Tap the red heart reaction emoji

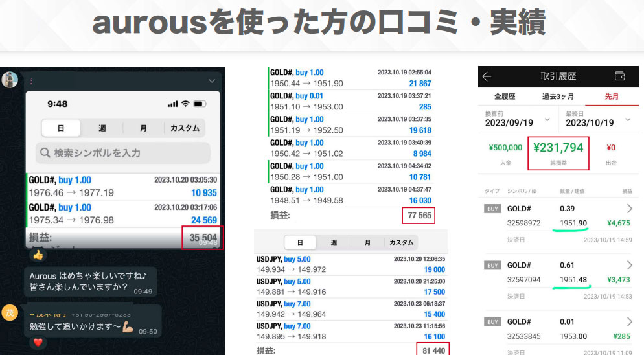click(x=38, y=342)
